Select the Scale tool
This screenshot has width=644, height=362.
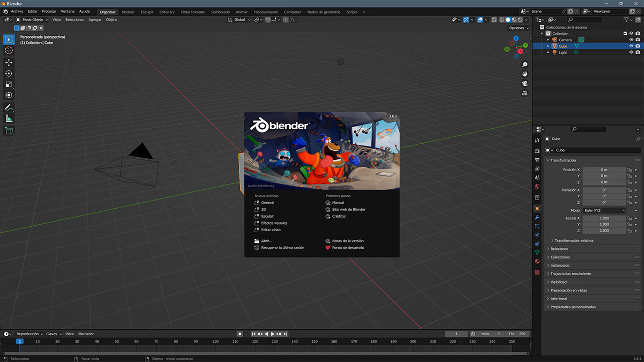[x=9, y=84]
